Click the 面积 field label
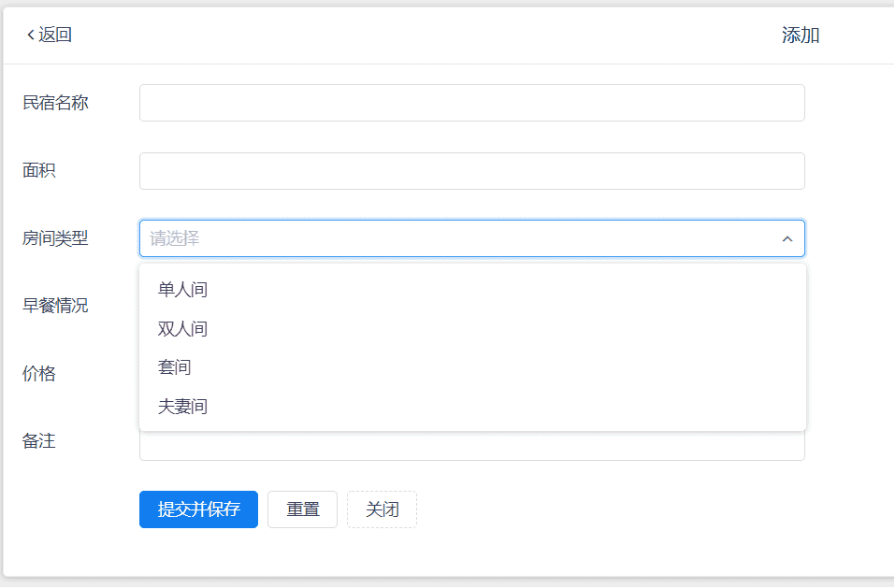The width and height of the screenshot is (895, 588). pos(39,171)
